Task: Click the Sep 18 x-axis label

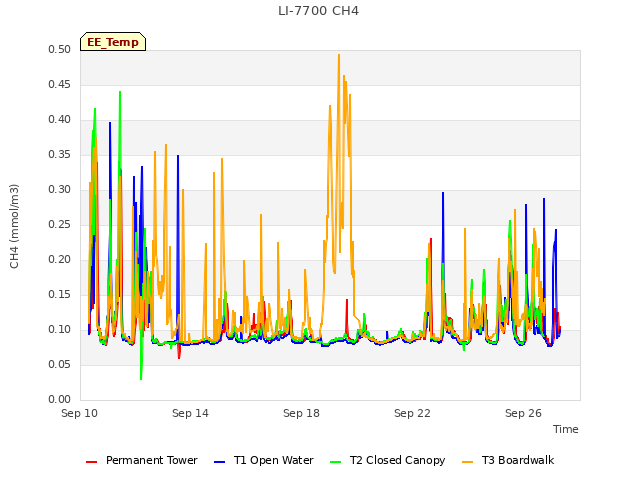Action: pos(301,413)
